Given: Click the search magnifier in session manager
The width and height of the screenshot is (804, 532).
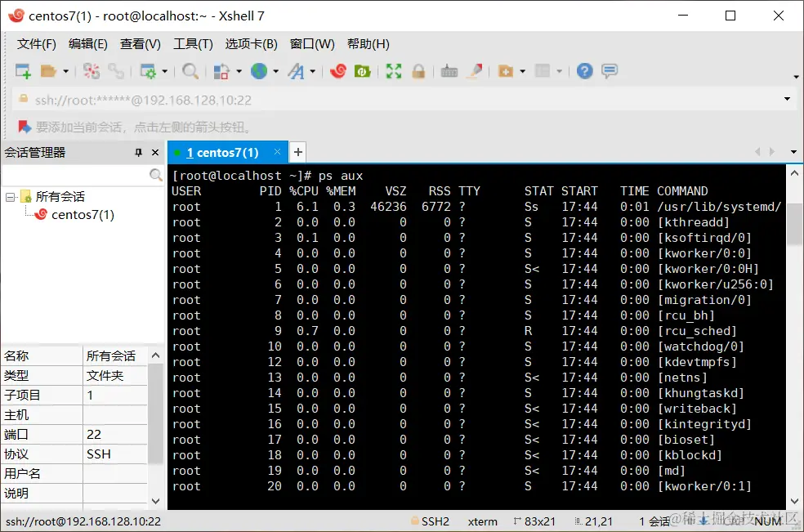Looking at the screenshot, I should coord(156,175).
